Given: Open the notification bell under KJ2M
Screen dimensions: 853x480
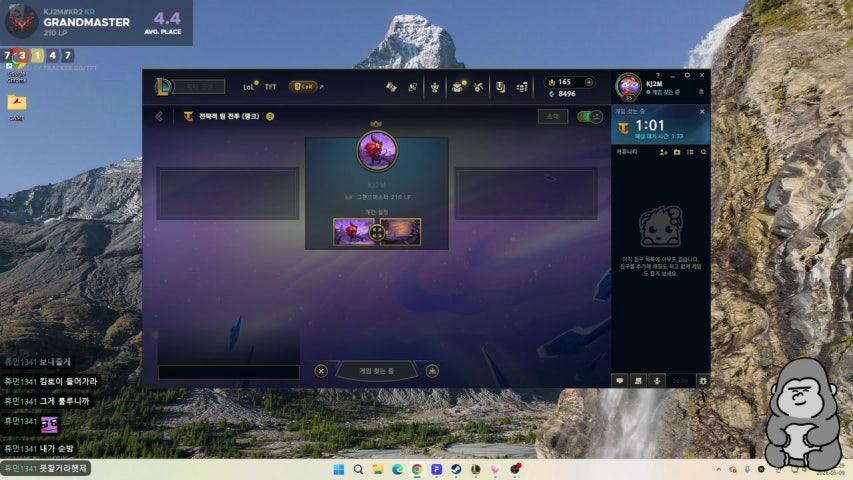Looking at the screenshot, I should tap(701, 92).
